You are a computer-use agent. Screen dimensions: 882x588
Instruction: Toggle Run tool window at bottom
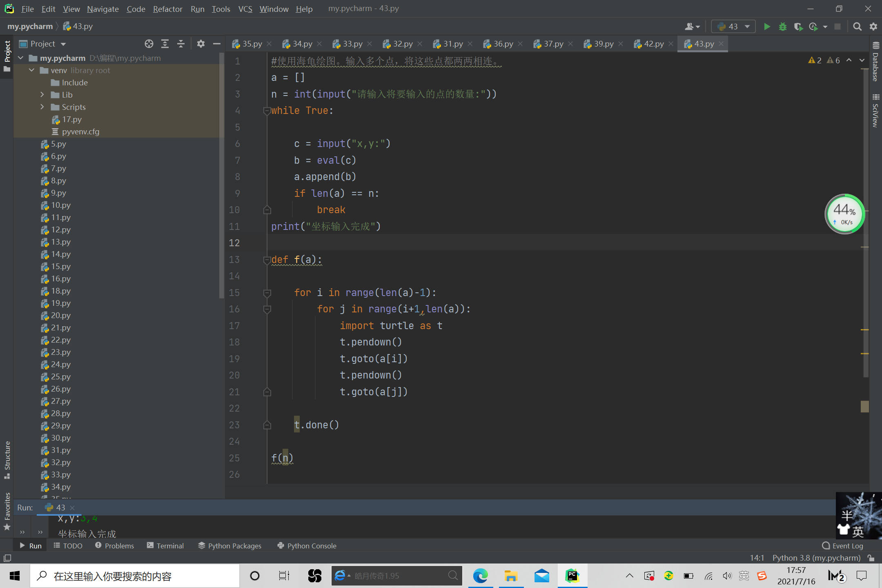[x=31, y=546]
